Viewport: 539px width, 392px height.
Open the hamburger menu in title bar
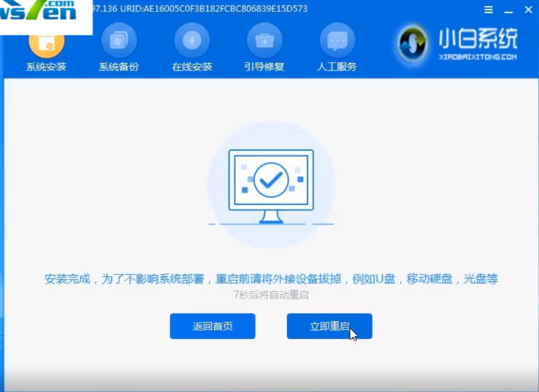488,10
